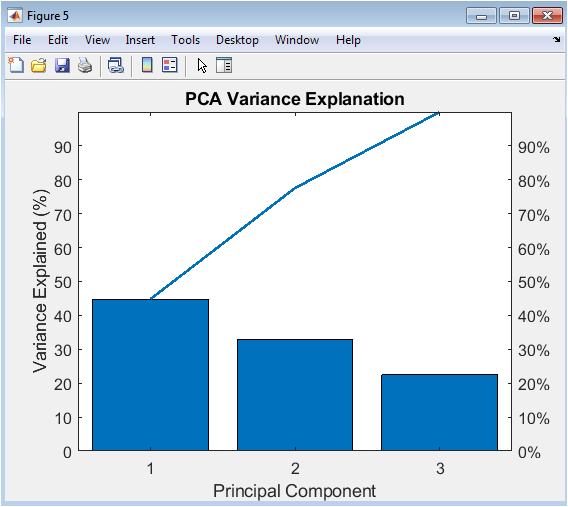Open the Help menu
This screenshot has width=568, height=507.
(348, 40)
